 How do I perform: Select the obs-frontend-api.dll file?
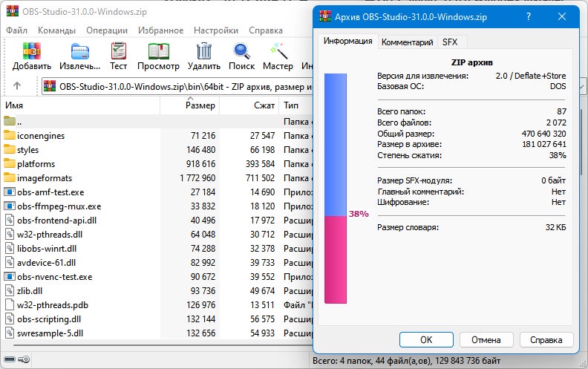click(56, 220)
